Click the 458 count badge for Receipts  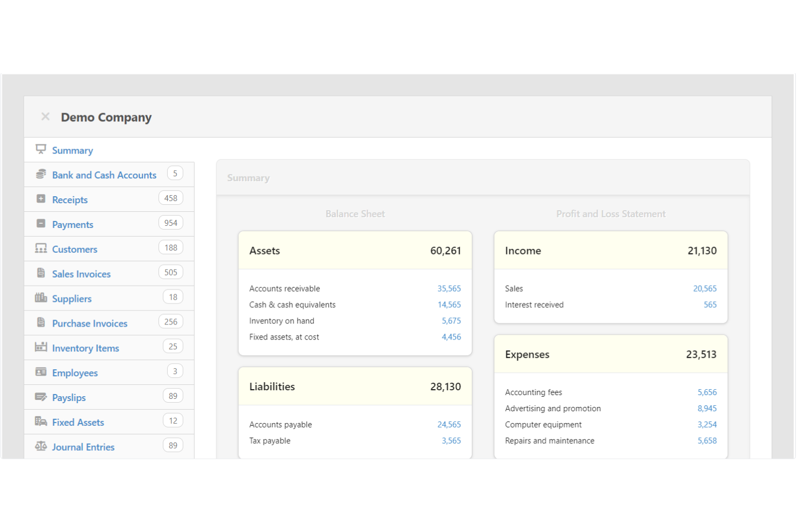[171, 198]
